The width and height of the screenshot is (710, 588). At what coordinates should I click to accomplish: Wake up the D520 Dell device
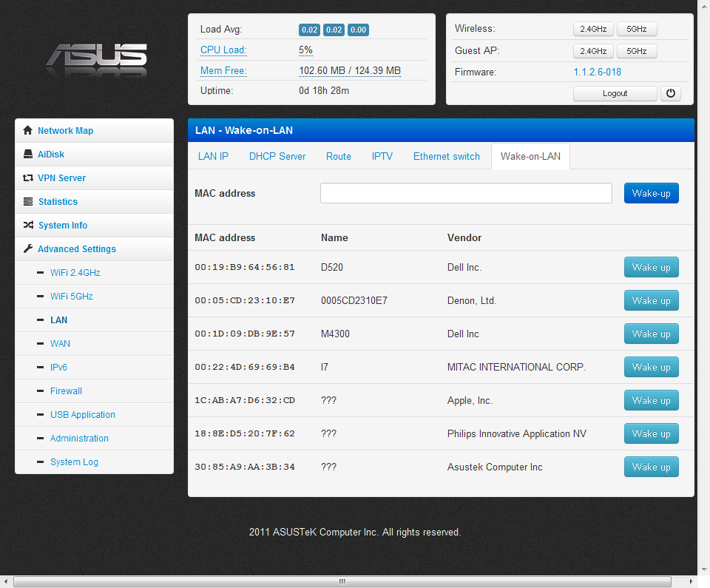[x=651, y=268]
